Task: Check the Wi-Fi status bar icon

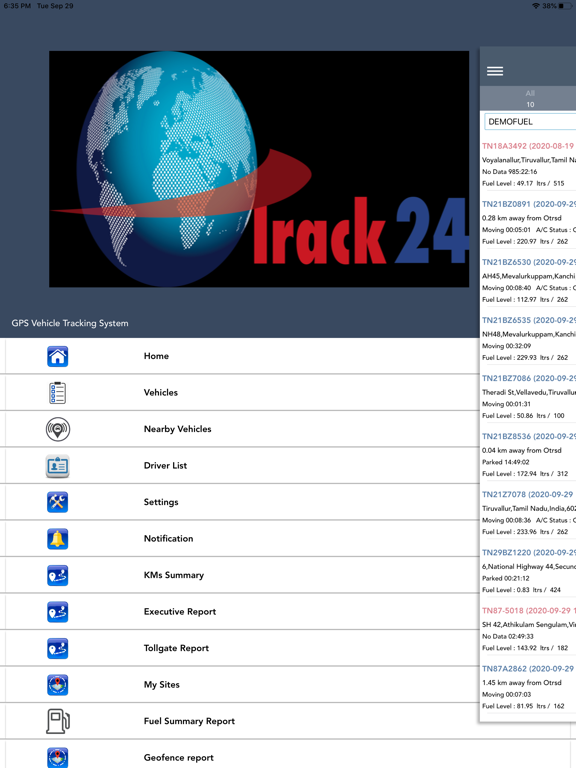Action: pos(535,6)
